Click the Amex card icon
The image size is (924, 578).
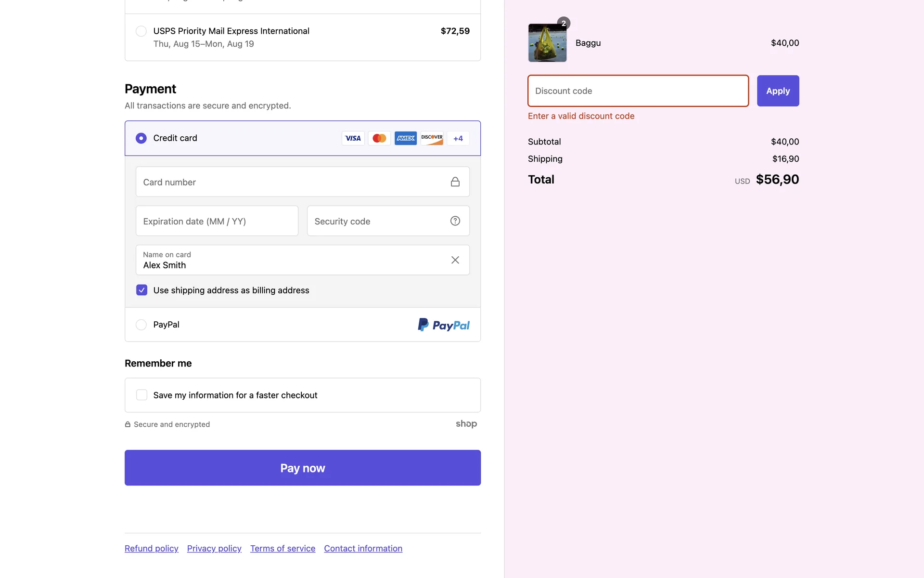[x=406, y=138]
